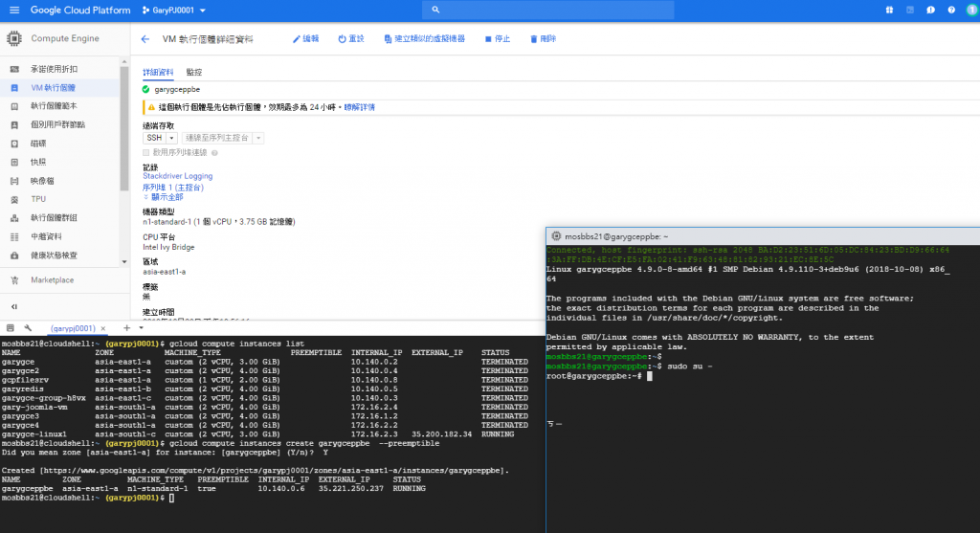Open the help question mark icon
This screenshot has height=533, width=980.
pyautogui.click(x=951, y=10)
